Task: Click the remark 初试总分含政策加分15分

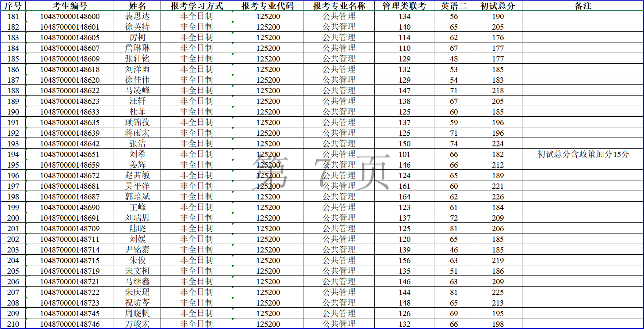Action: (583, 154)
